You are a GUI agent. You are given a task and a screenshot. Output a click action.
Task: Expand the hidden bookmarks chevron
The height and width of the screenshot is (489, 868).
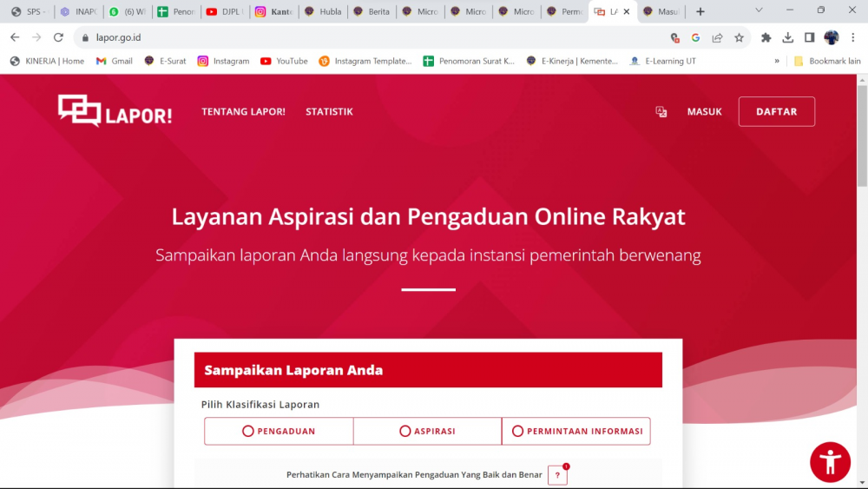pyautogui.click(x=777, y=61)
